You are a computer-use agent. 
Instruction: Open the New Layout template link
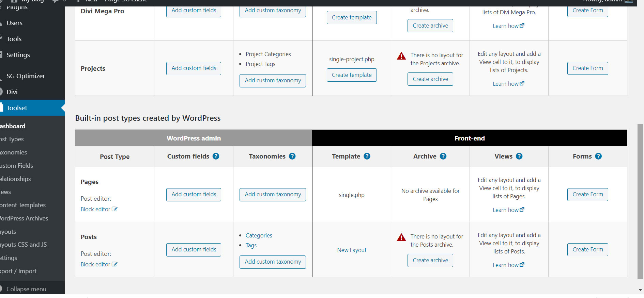tap(352, 250)
